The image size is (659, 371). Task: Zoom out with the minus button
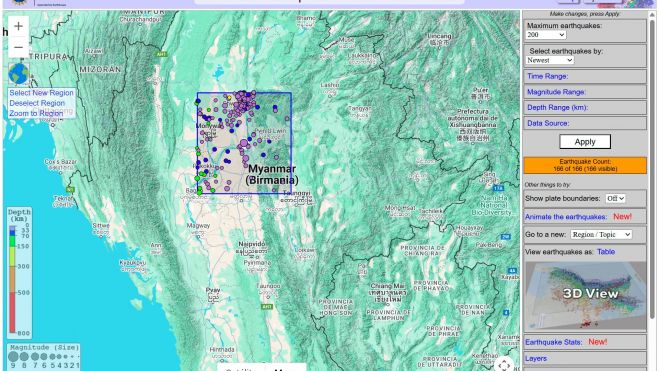[18, 47]
